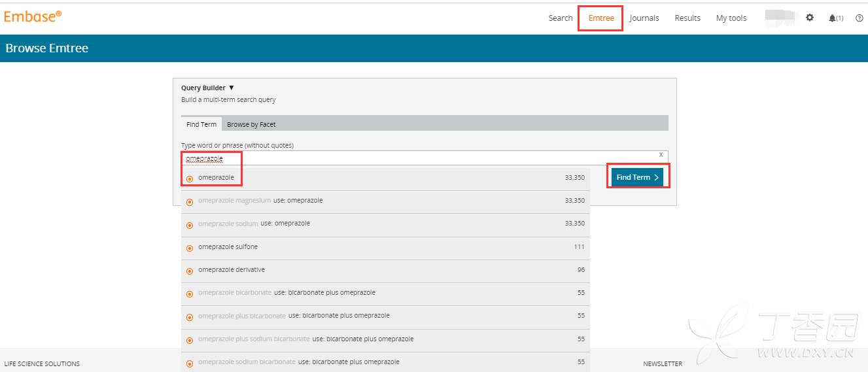Clear the search field with X
This screenshot has width=868, height=372.
(661, 155)
